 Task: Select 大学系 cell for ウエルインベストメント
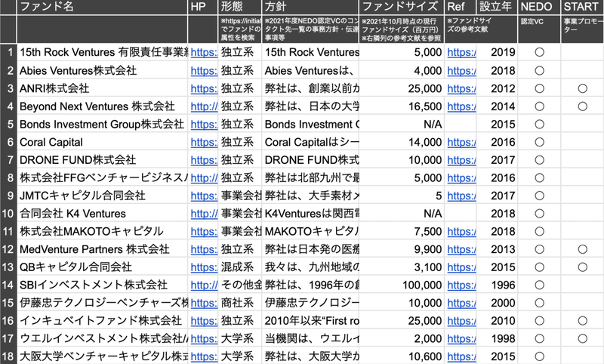point(239,338)
